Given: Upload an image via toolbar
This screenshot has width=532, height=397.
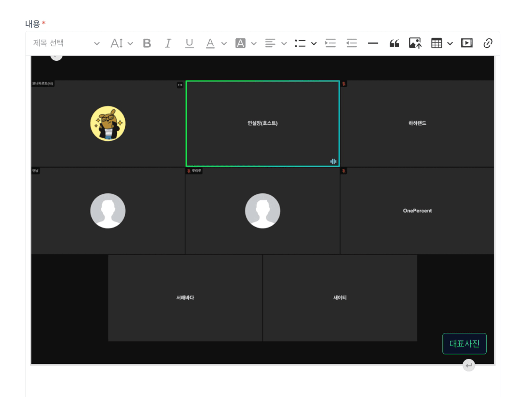Looking at the screenshot, I should (x=415, y=43).
